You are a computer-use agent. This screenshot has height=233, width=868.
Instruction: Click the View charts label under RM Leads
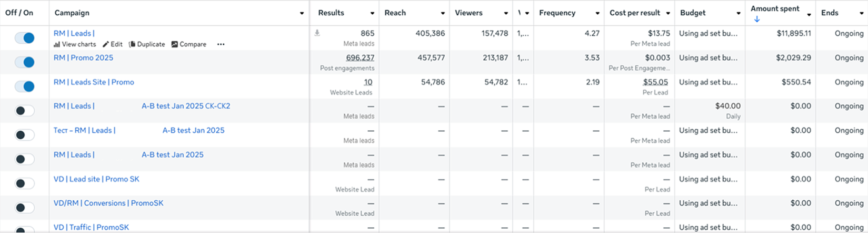pyautogui.click(x=79, y=44)
